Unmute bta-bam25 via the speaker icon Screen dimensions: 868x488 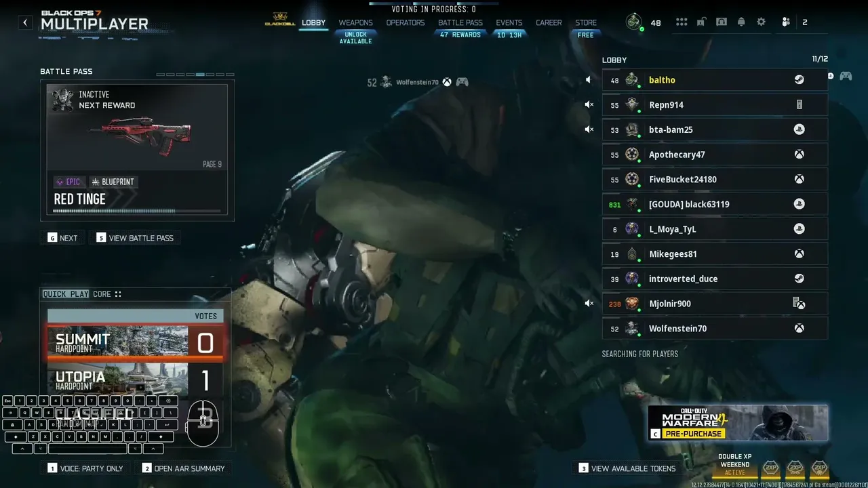(x=589, y=129)
